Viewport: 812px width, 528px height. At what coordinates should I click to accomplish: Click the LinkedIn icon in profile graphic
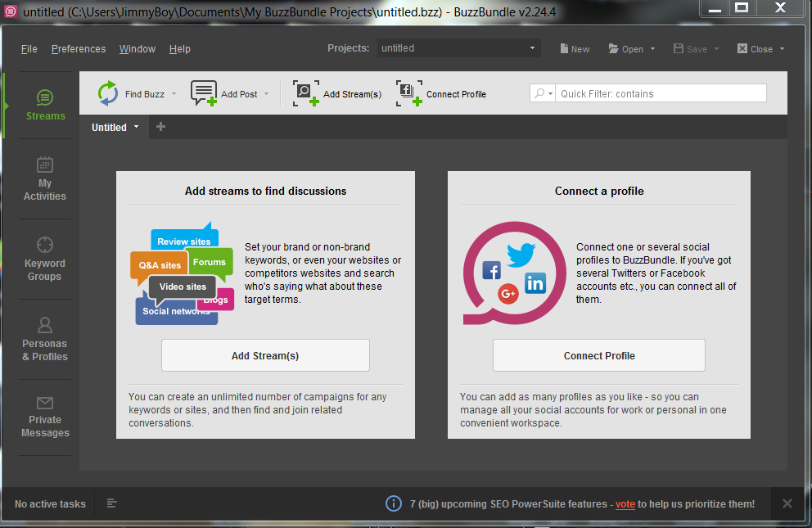535,283
